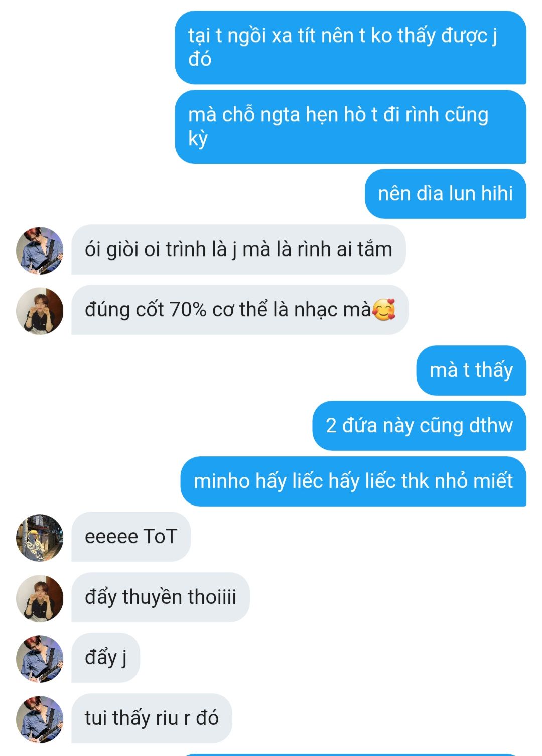Screen dimensions: 542x756
Task: Select received bubble 'tui thấy riu r đó'
Action: (152, 718)
